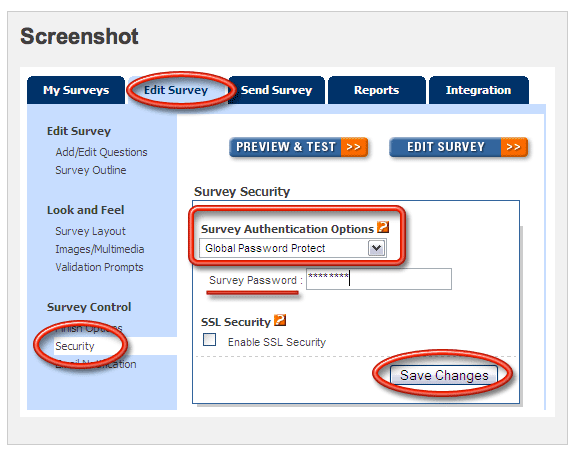Image resolution: width=578 pixels, height=458 pixels.
Task: Open the Reports tab
Action: coord(376,90)
